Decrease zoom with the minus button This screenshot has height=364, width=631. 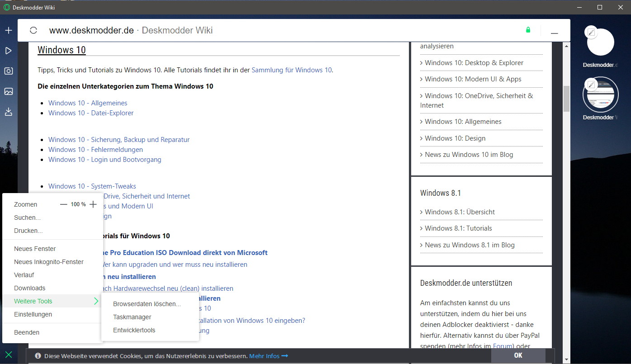(63, 204)
